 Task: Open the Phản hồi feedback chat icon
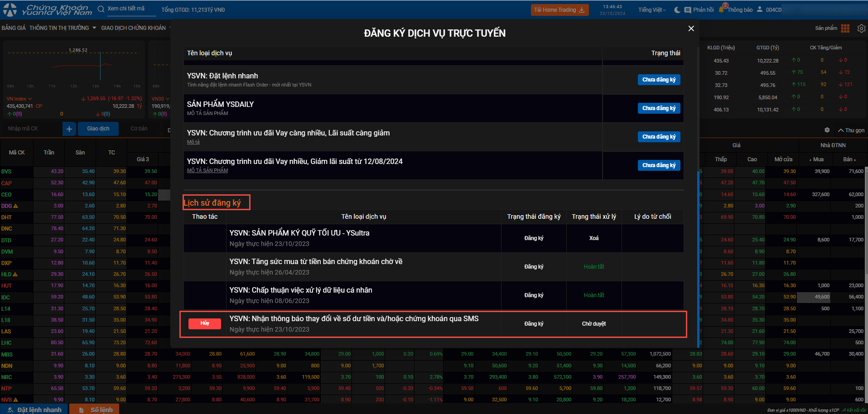point(688,10)
